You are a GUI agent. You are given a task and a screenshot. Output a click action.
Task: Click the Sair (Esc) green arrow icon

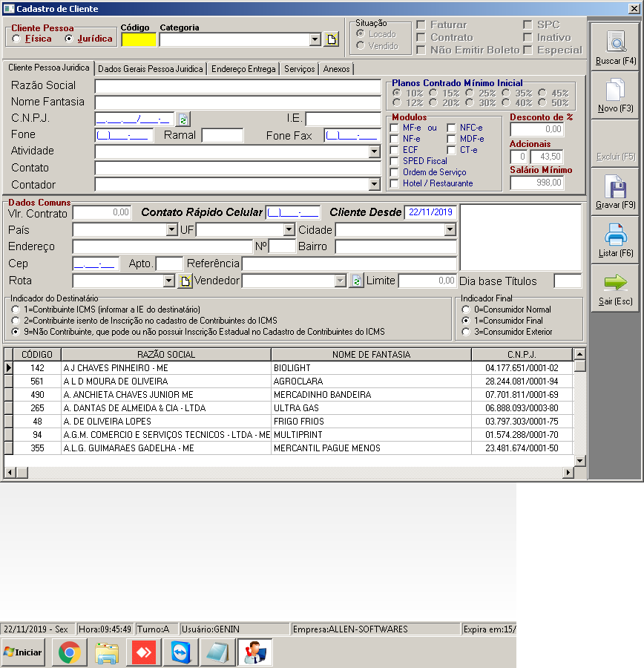615,283
